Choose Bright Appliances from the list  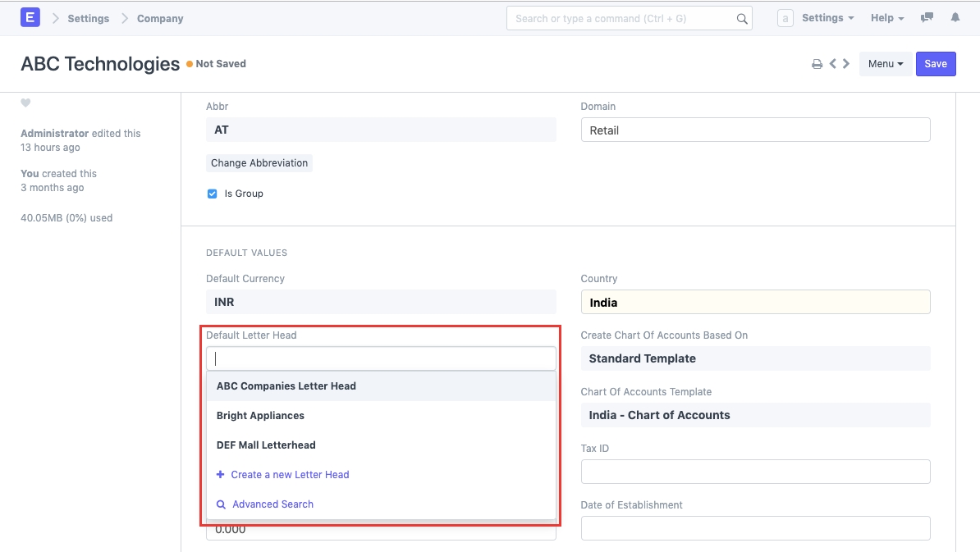click(260, 416)
